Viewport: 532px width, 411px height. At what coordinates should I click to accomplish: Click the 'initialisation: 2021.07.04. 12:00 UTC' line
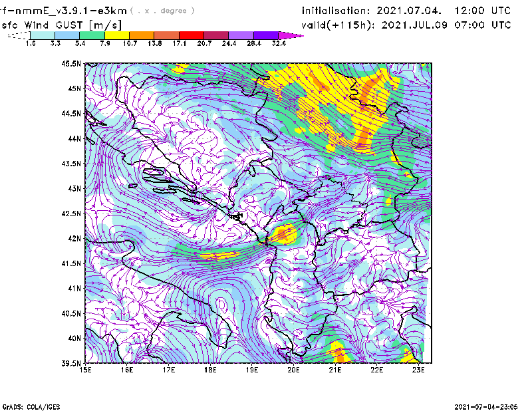406,11
